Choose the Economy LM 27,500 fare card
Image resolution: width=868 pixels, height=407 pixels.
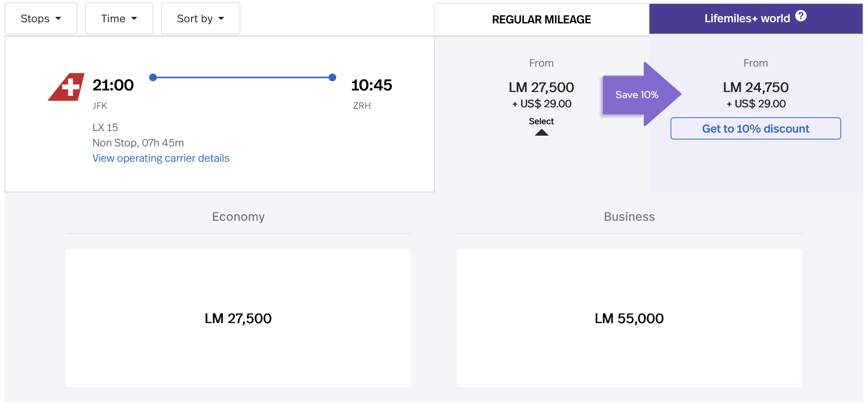tap(238, 318)
